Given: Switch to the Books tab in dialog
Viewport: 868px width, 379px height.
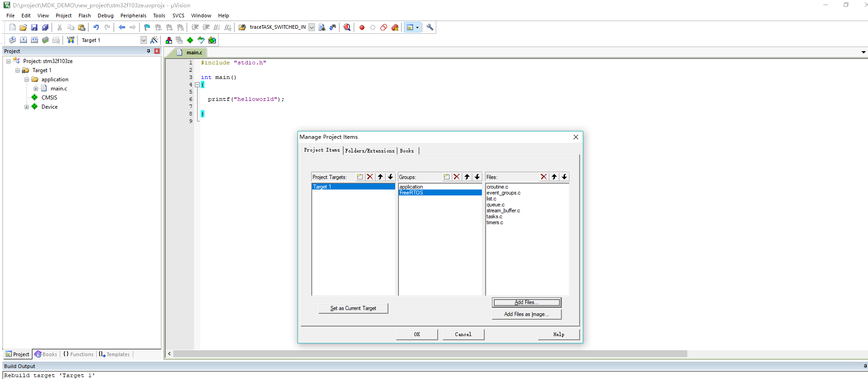Looking at the screenshot, I should [407, 151].
